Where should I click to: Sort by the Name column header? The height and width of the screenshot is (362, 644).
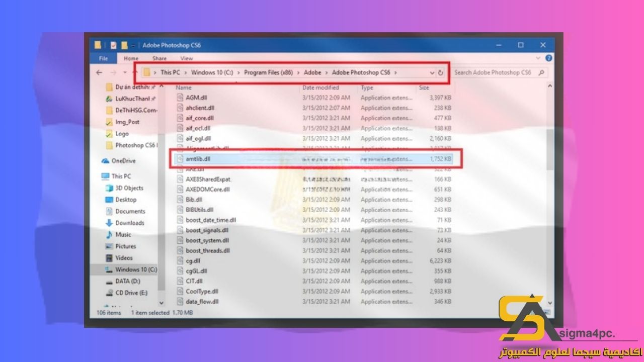184,87
